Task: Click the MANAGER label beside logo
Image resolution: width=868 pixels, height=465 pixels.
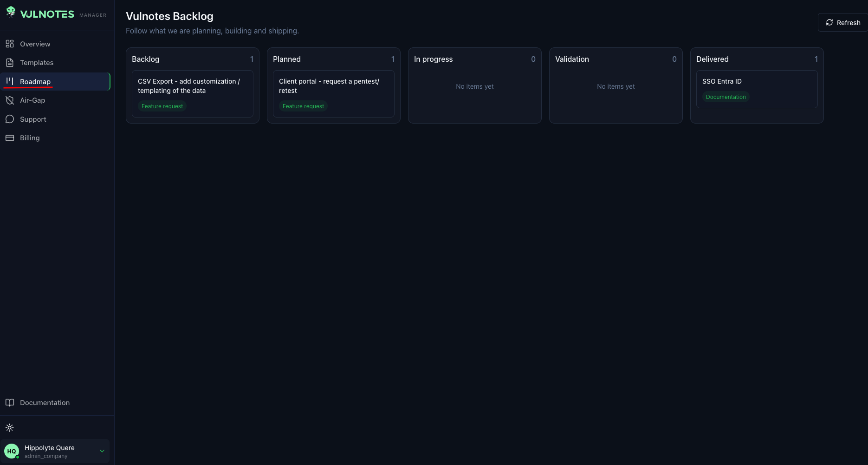Action: point(93,15)
